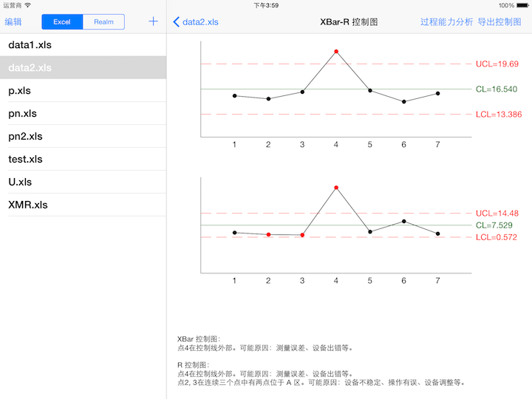Viewport: 532px width, 399px height.
Task: Go back via the data2.xls chevron
Action: pyautogui.click(x=196, y=22)
